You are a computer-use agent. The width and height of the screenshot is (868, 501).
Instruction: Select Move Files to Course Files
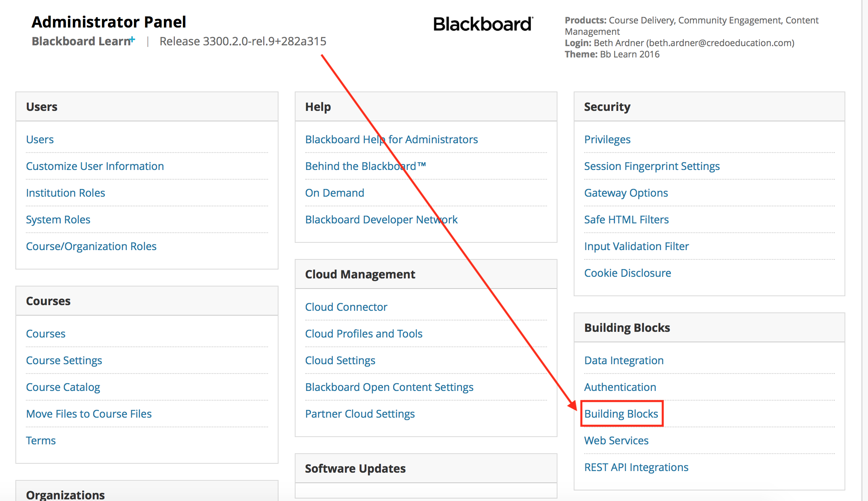(x=89, y=414)
